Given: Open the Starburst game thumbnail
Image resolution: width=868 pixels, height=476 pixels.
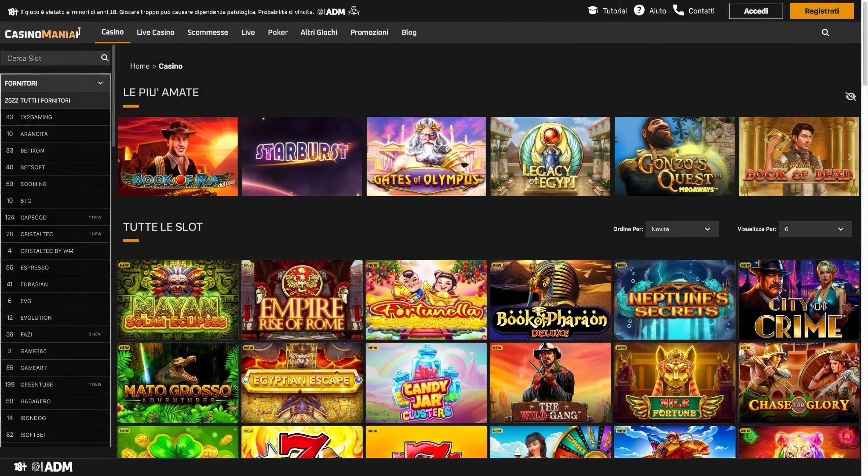Looking at the screenshot, I should click(301, 157).
